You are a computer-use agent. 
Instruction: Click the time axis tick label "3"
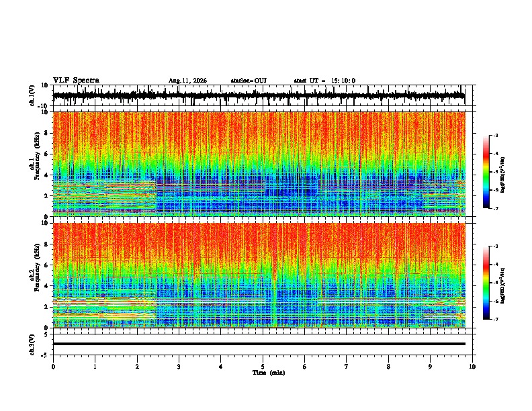tap(179, 367)
